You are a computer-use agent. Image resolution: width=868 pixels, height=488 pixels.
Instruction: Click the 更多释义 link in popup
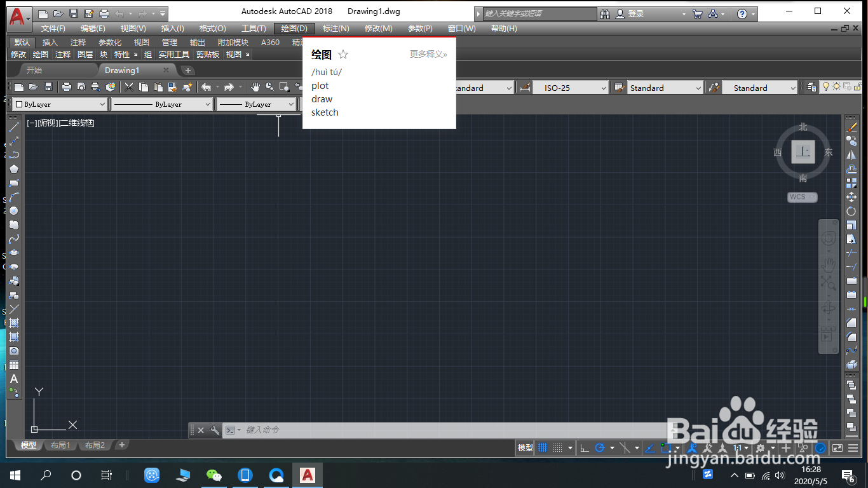pyautogui.click(x=428, y=55)
